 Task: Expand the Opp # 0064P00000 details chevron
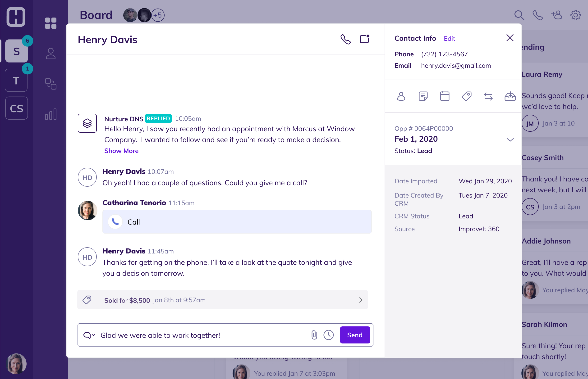coord(510,140)
